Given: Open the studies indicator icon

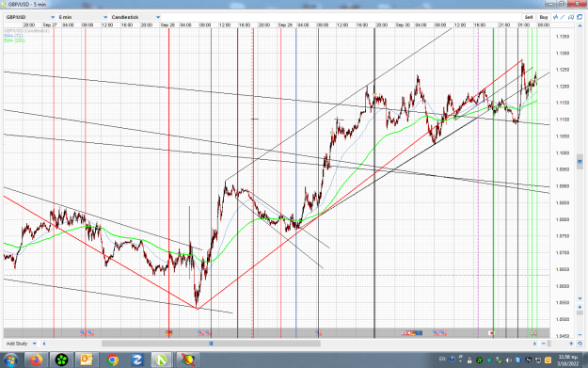Looking at the screenshot, I should (x=555, y=17).
